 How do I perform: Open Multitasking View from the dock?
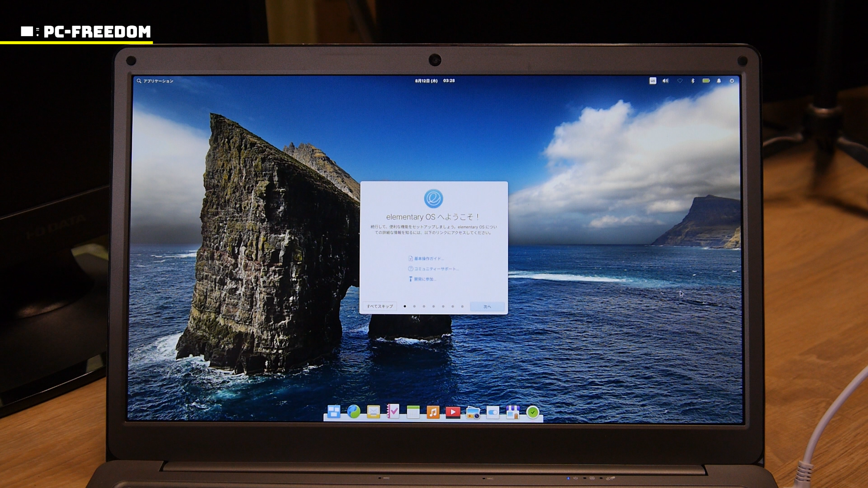click(x=334, y=412)
